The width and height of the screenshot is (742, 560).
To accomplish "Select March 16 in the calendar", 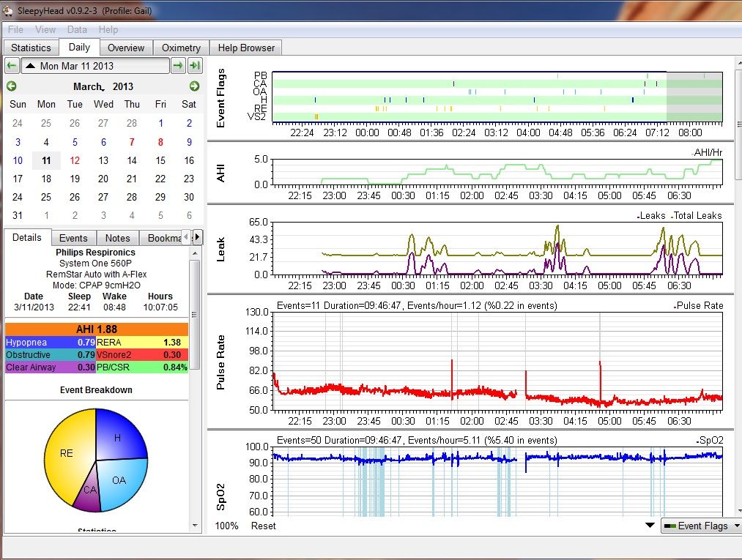I will tap(189, 160).
